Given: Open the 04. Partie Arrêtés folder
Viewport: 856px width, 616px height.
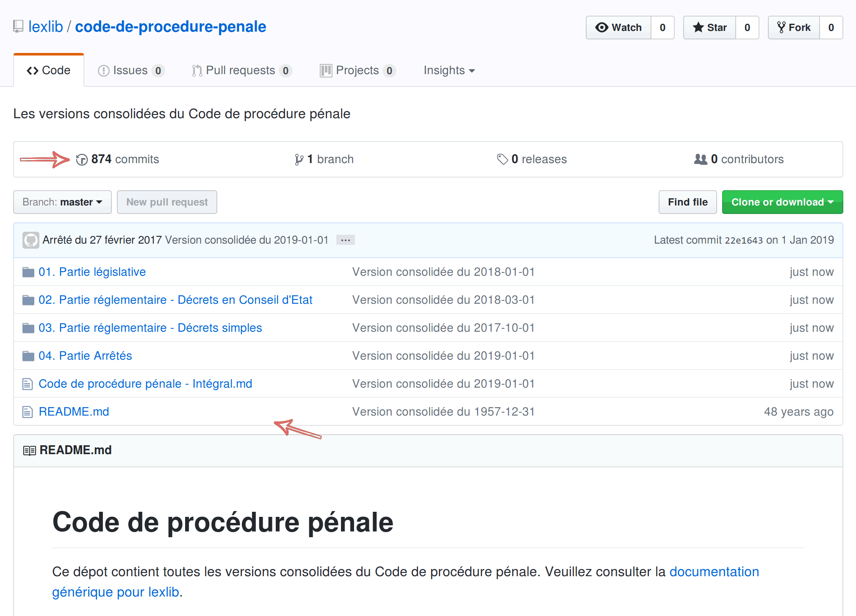Looking at the screenshot, I should tap(85, 356).
